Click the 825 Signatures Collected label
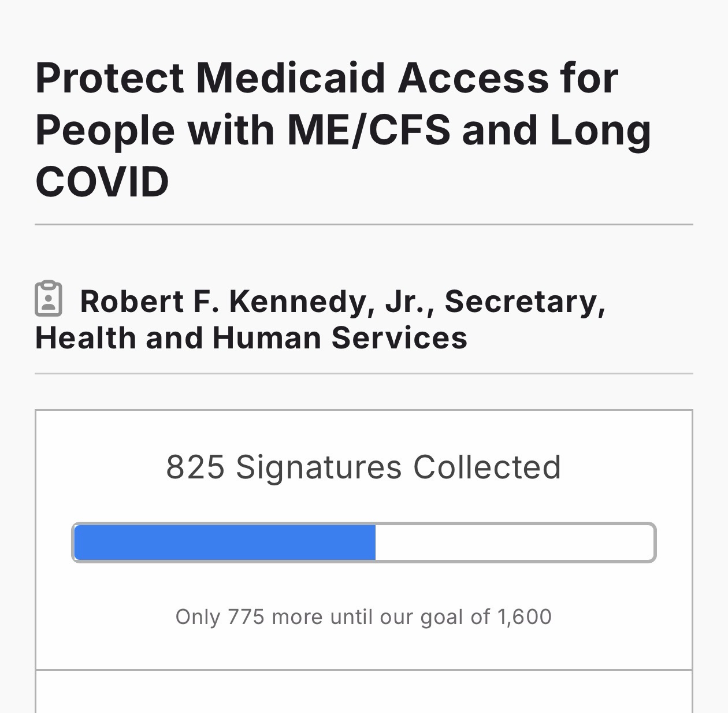Viewport: 728px width, 713px height. pos(363,467)
